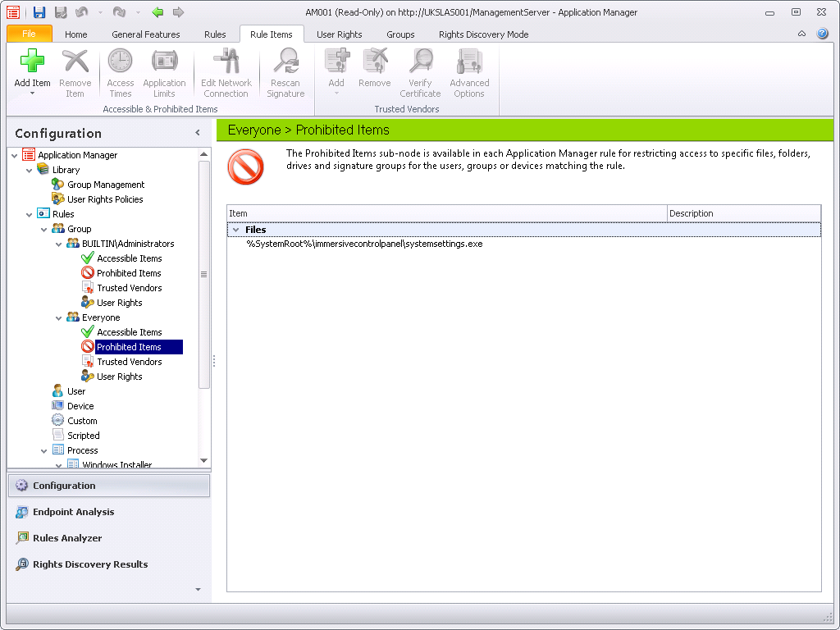Open the Help question mark icon

pyautogui.click(x=822, y=33)
